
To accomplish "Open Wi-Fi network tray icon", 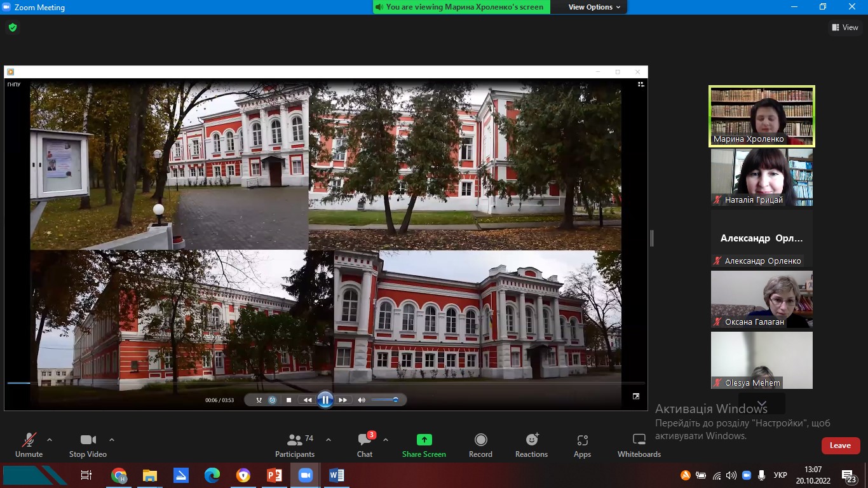I will (717, 475).
